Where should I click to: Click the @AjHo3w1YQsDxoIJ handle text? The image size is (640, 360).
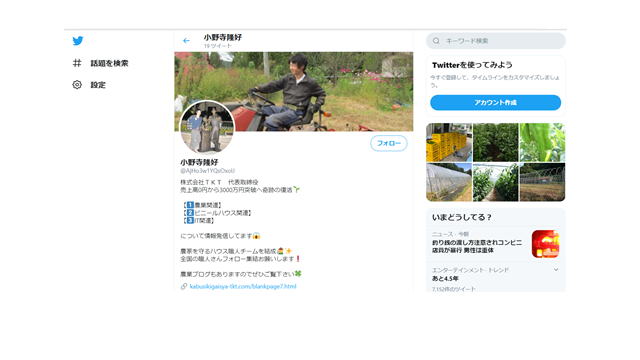pyautogui.click(x=207, y=171)
